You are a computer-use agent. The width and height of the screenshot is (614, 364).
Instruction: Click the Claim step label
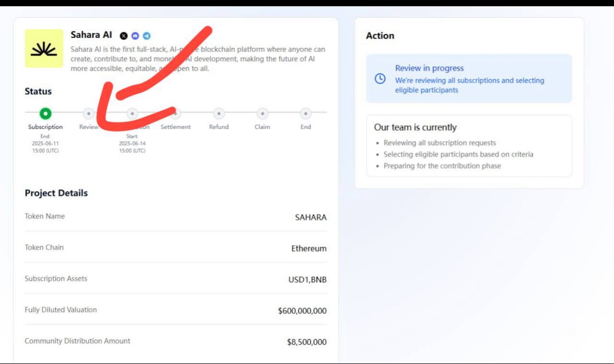click(262, 127)
